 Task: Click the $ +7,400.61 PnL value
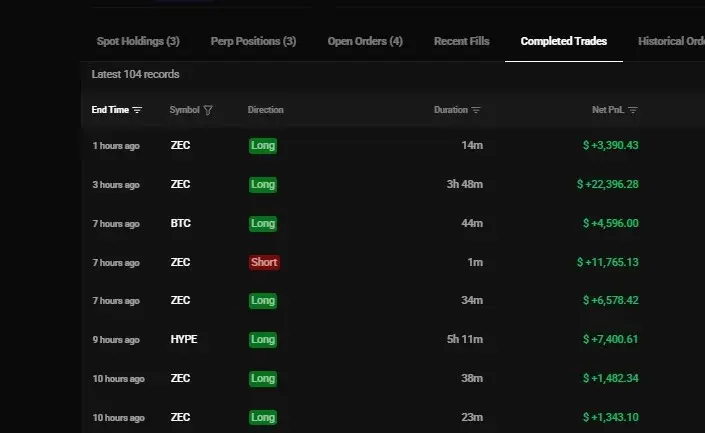[x=611, y=339]
